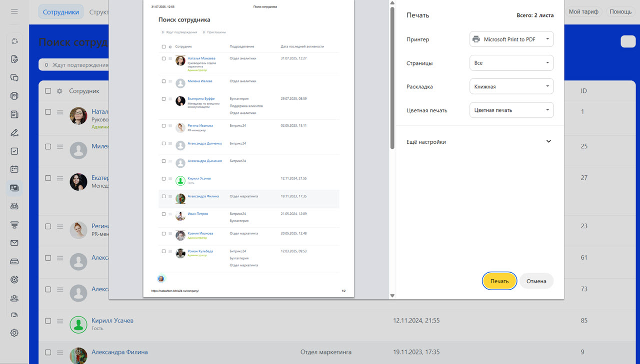
Task: Open row actions menu for Александра Филина
Action: coord(60,352)
